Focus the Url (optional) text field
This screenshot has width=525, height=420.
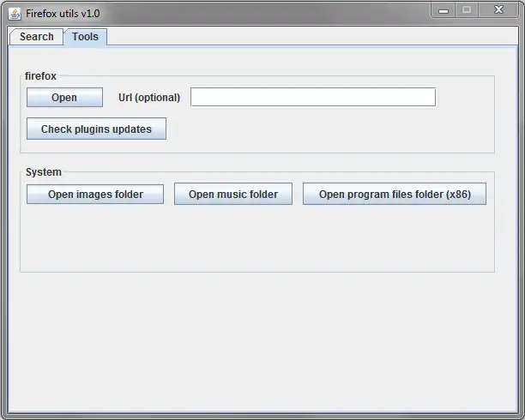pyautogui.click(x=313, y=97)
